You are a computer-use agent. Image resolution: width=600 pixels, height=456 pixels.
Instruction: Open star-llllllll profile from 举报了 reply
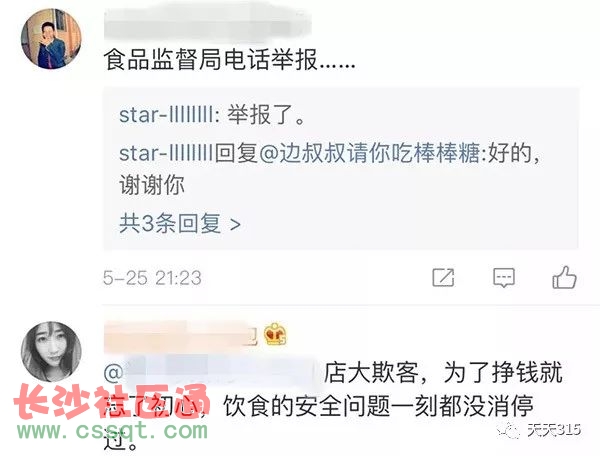(166, 115)
